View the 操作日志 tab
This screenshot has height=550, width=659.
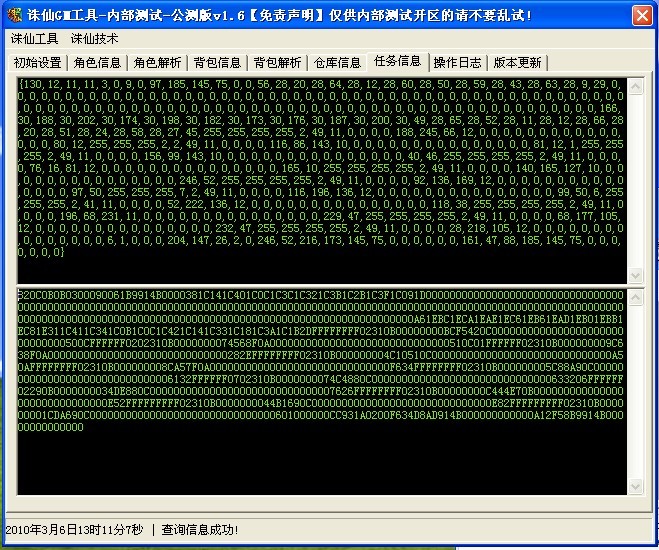(457, 62)
